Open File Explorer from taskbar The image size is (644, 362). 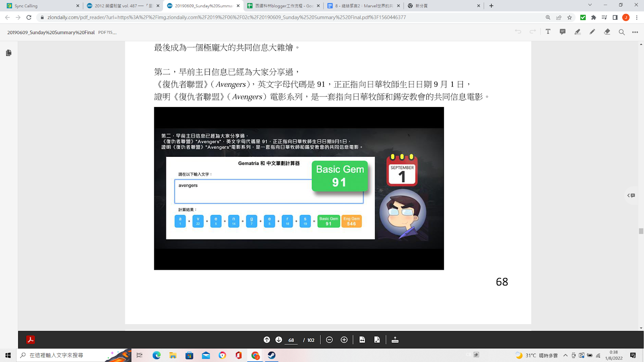pyautogui.click(x=173, y=355)
